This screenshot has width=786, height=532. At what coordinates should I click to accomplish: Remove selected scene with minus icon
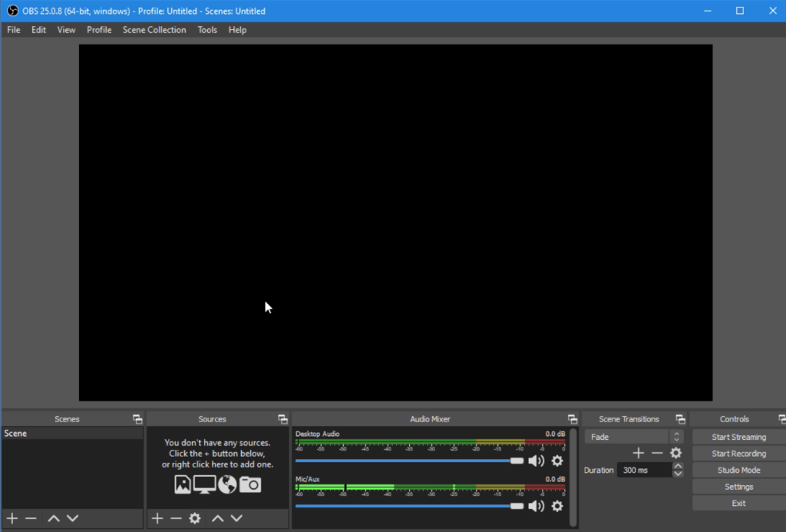click(x=31, y=518)
